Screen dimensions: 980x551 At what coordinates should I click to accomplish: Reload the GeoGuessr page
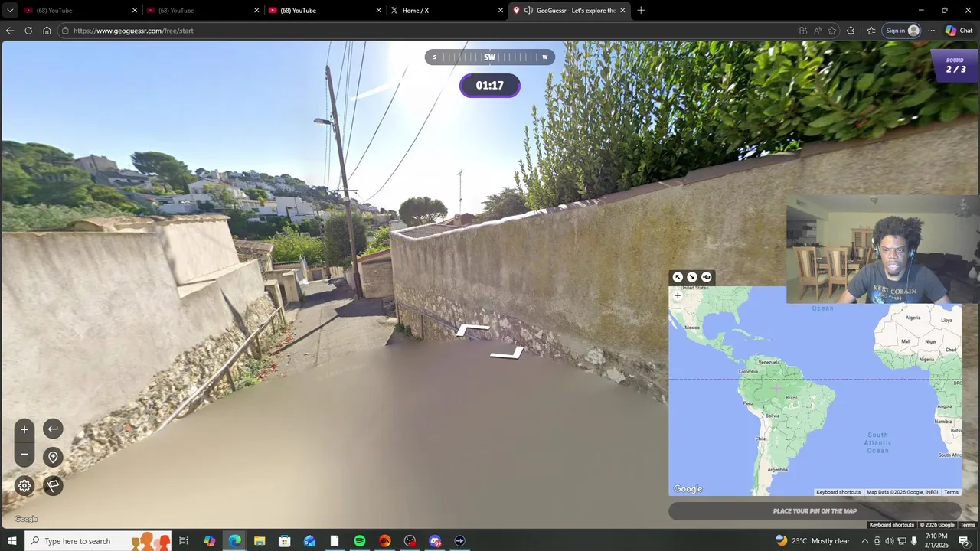(x=28, y=31)
